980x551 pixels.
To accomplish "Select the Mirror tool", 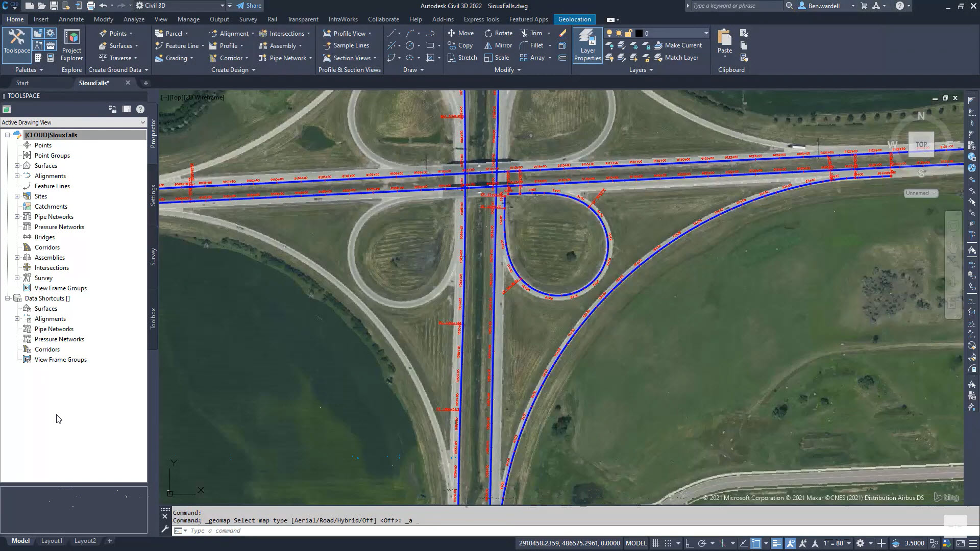I will click(498, 45).
